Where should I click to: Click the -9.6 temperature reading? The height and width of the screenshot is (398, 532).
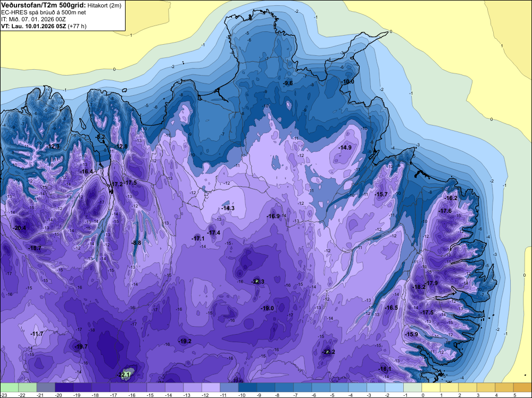288,83
